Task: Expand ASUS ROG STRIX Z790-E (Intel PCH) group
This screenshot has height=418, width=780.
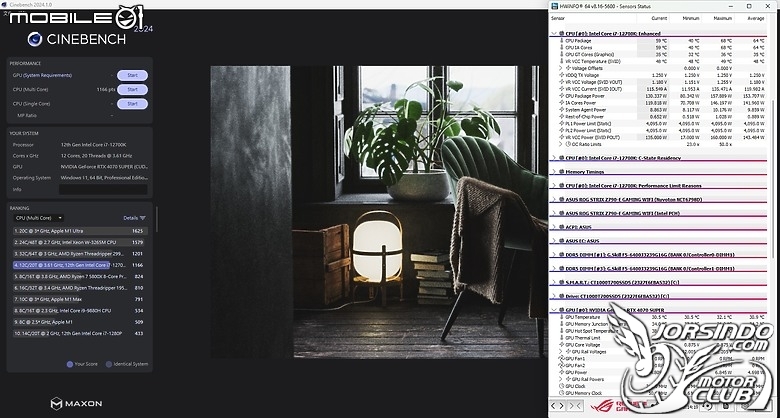Action: click(x=554, y=213)
